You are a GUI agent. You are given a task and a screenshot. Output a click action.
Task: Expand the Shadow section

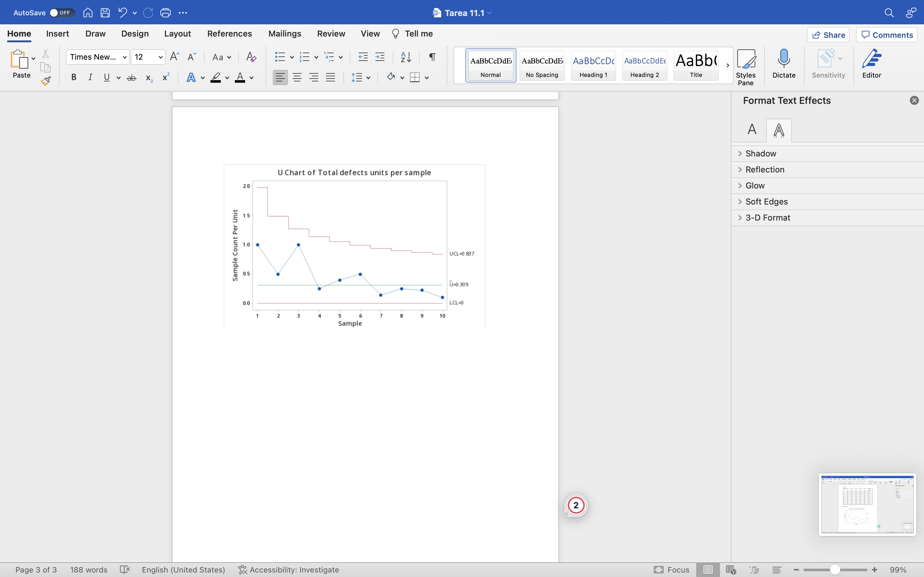tap(761, 154)
